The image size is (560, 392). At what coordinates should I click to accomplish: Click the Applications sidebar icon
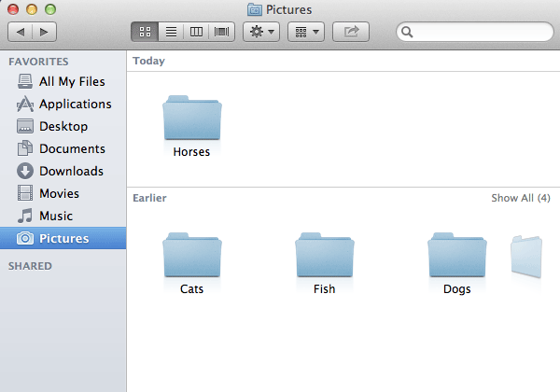click(x=25, y=104)
